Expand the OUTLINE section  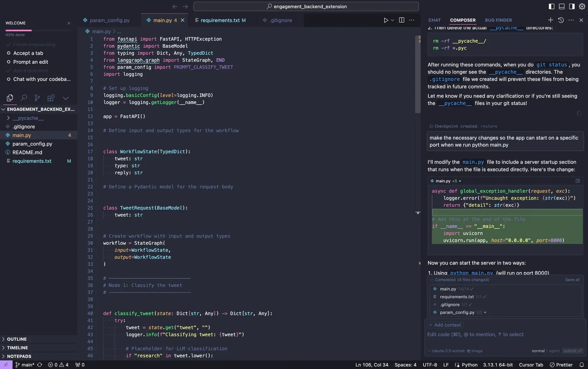click(17, 339)
